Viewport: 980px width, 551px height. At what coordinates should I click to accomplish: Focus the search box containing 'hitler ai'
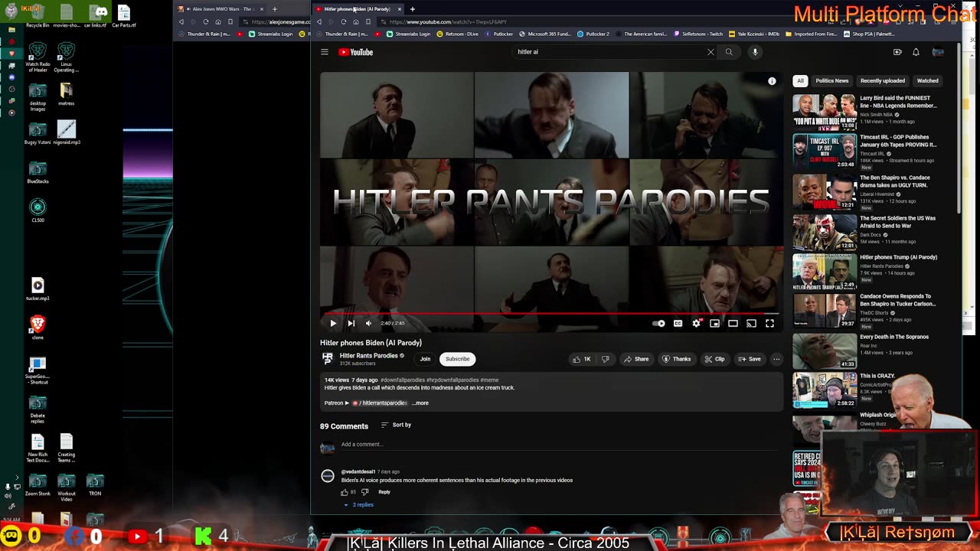609,52
